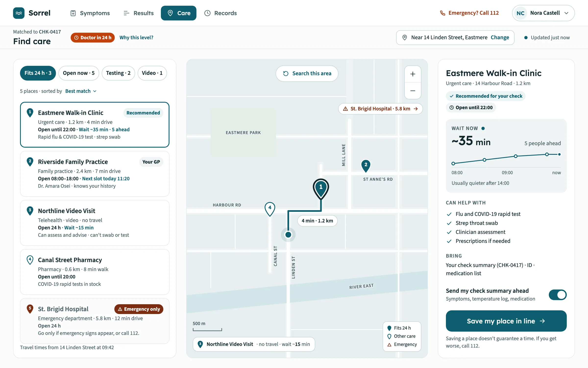
Task: Click the NC avatar initials
Action: [520, 13]
